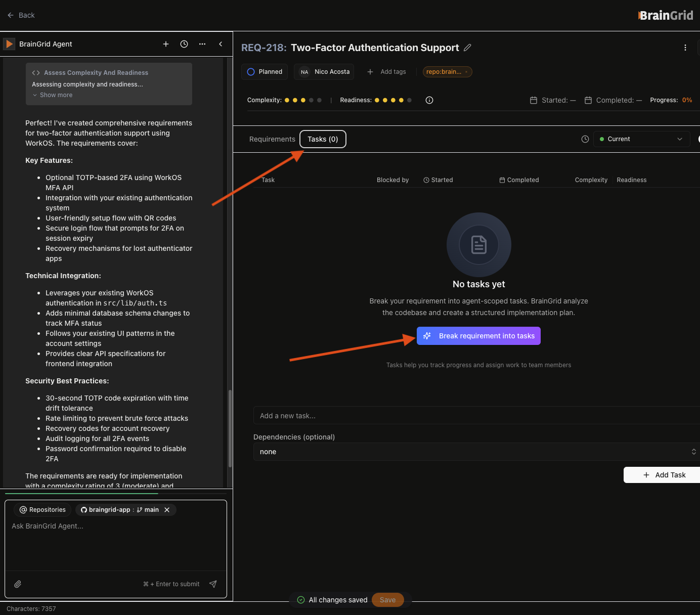
Task: Open complexity readiness info icon
Action: click(429, 100)
